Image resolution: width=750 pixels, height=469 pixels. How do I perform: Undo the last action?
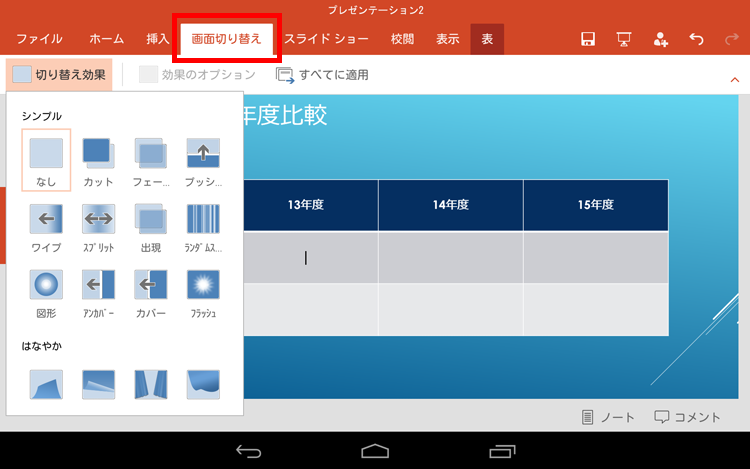tap(697, 40)
